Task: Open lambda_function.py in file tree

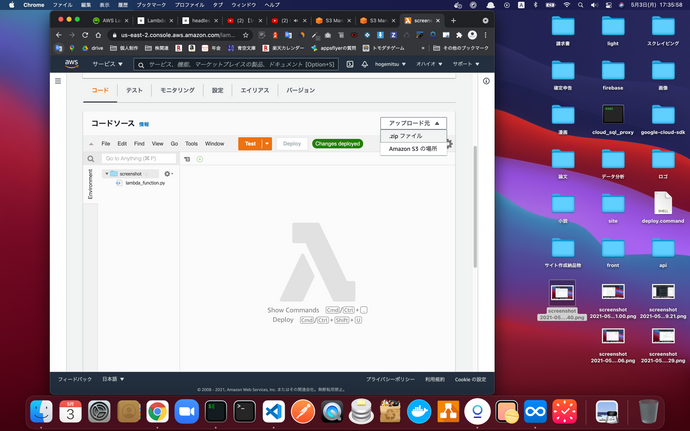Action: coord(145,183)
